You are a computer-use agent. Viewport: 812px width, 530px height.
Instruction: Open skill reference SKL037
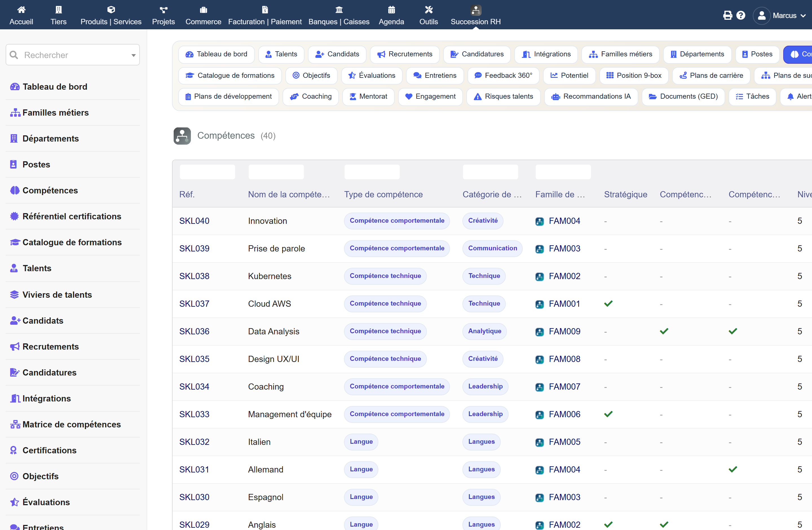[194, 304]
